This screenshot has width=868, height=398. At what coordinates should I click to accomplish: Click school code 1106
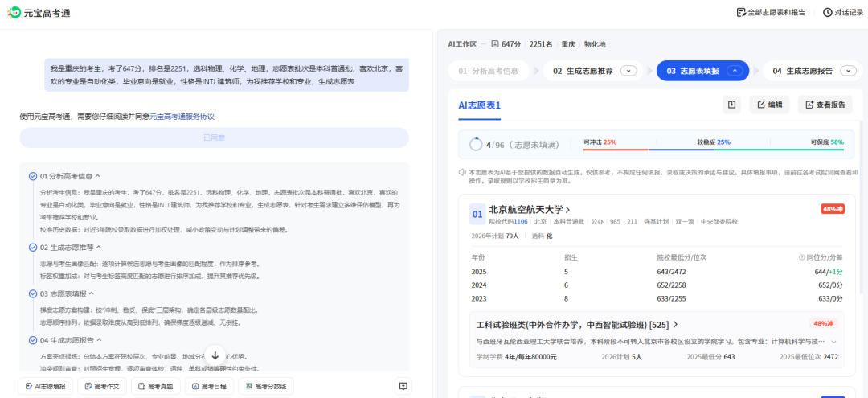[520, 221]
